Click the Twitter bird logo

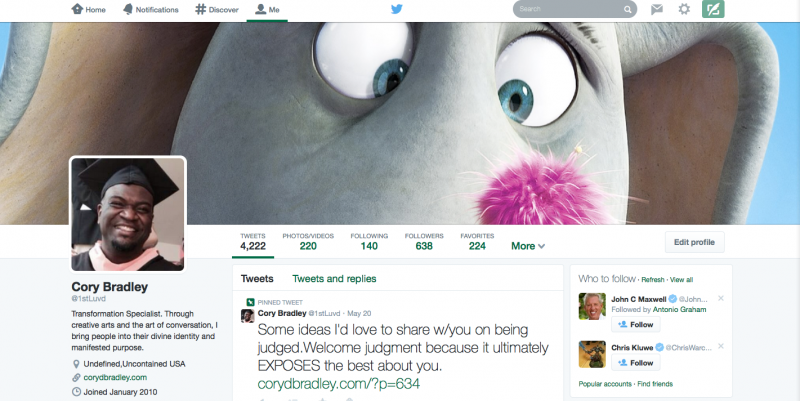(396, 9)
